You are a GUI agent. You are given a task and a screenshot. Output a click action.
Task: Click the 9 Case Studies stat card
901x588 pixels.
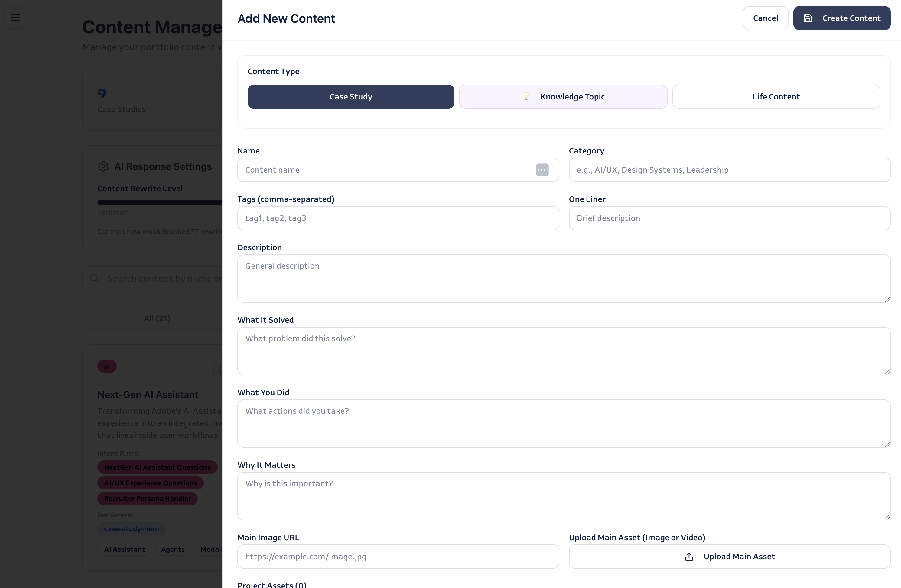pos(152,100)
